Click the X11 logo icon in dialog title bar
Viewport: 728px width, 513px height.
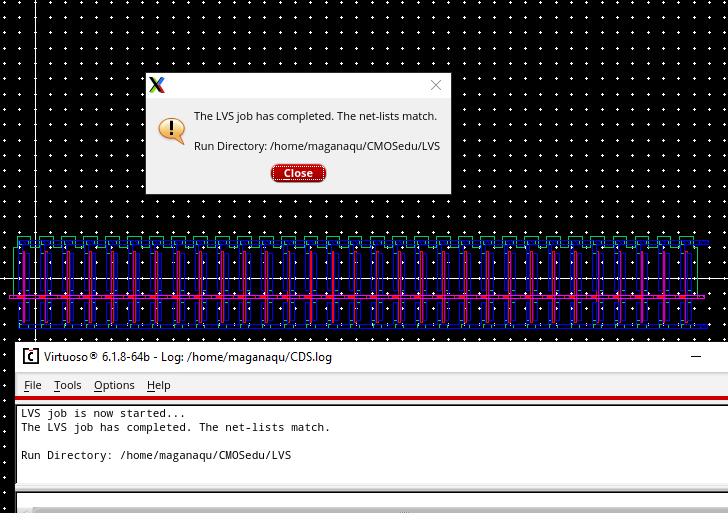157,85
